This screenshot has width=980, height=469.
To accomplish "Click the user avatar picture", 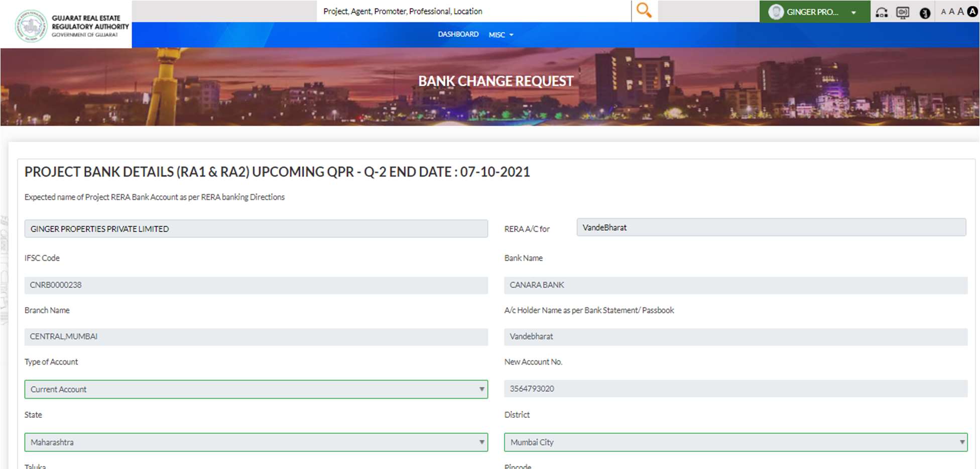I will 776,12.
